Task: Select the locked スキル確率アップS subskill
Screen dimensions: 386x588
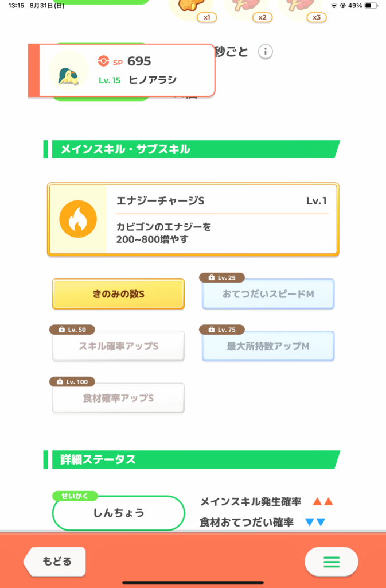Action: (118, 346)
